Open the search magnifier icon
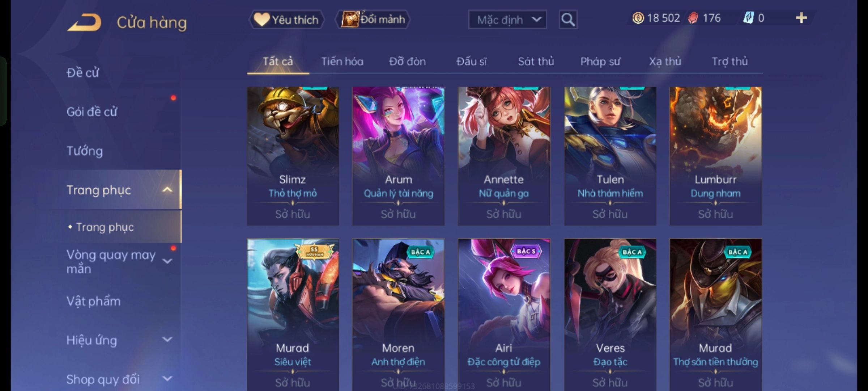Image resolution: width=868 pixels, height=391 pixels. [x=568, y=20]
